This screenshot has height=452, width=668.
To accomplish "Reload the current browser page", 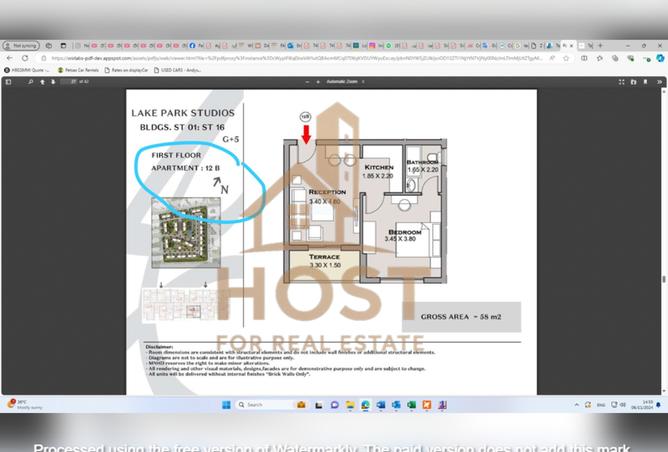I will click(25, 58).
